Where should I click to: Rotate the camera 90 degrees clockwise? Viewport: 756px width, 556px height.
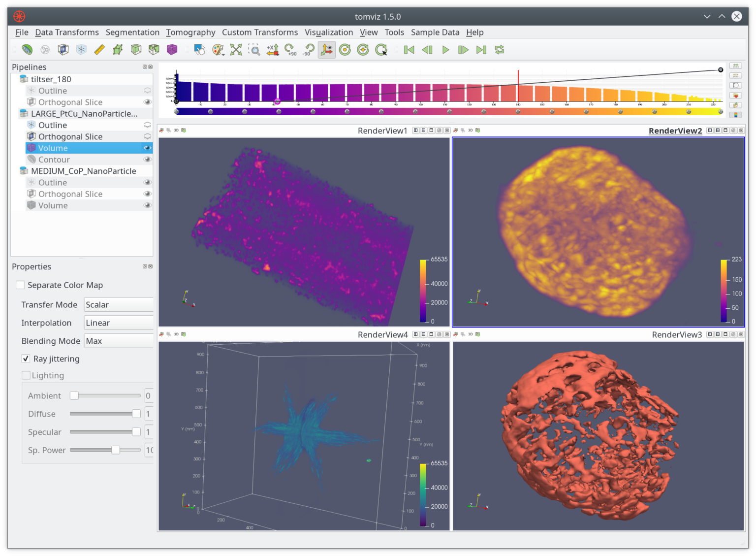tap(291, 49)
